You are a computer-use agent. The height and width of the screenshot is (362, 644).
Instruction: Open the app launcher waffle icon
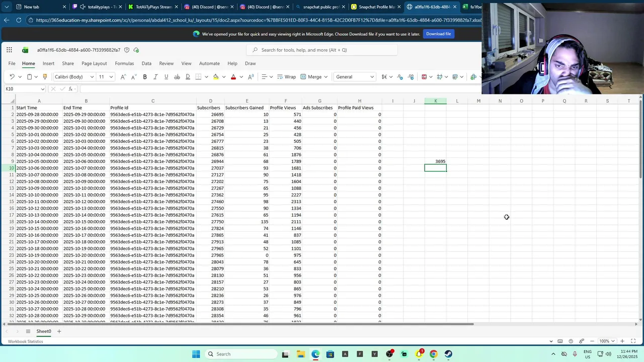9,50
